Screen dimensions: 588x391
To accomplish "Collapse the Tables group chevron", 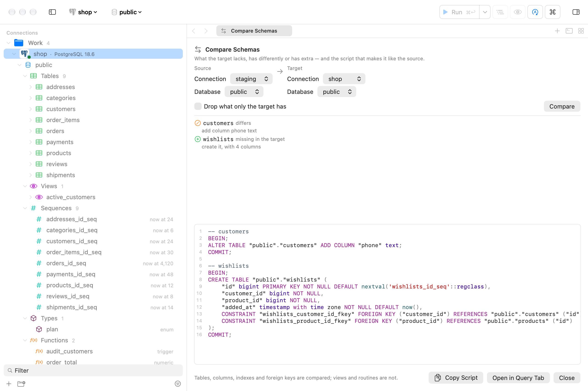I will pyautogui.click(x=25, y=76).
